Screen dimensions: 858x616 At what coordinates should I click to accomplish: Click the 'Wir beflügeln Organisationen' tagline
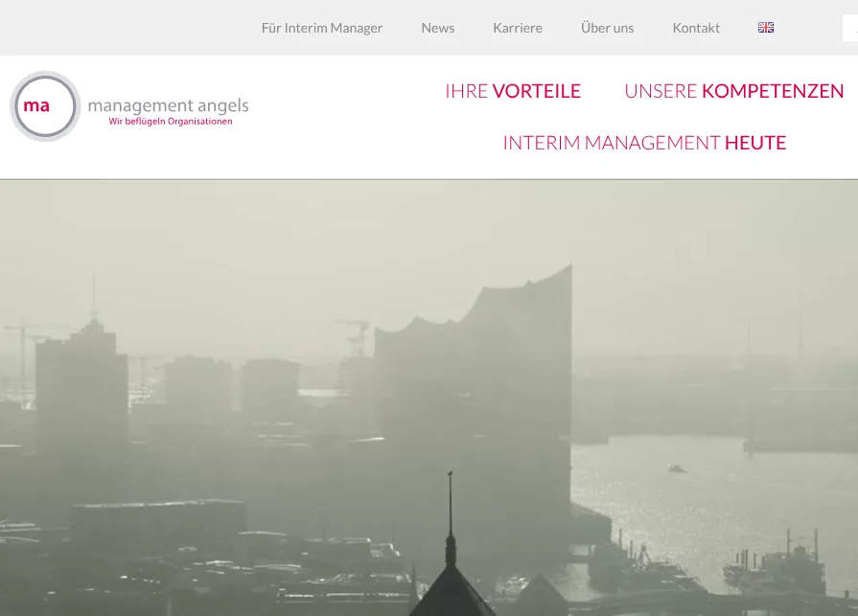coord(171,122)
